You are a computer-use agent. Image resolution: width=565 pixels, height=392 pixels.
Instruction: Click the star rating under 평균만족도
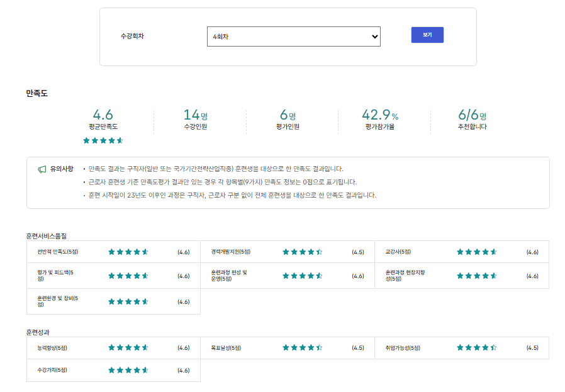103,140
